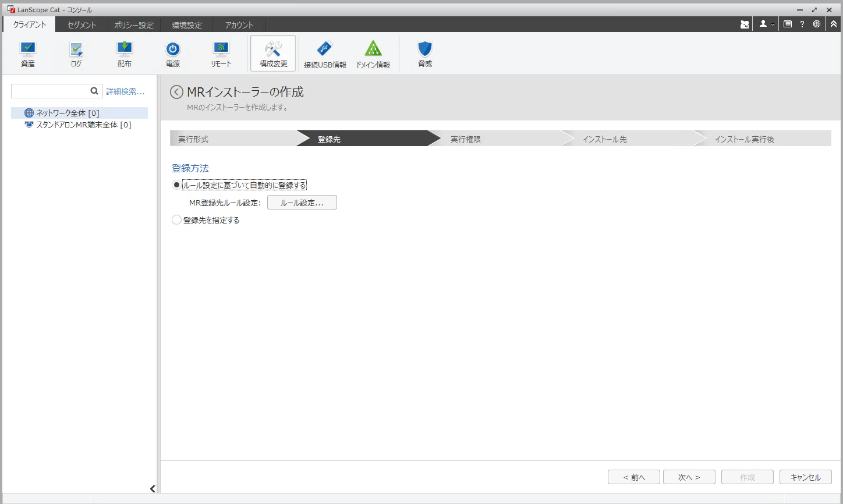Open the リモート (Remote) toolbar icon
843x504 pixels.
point(221,54)
